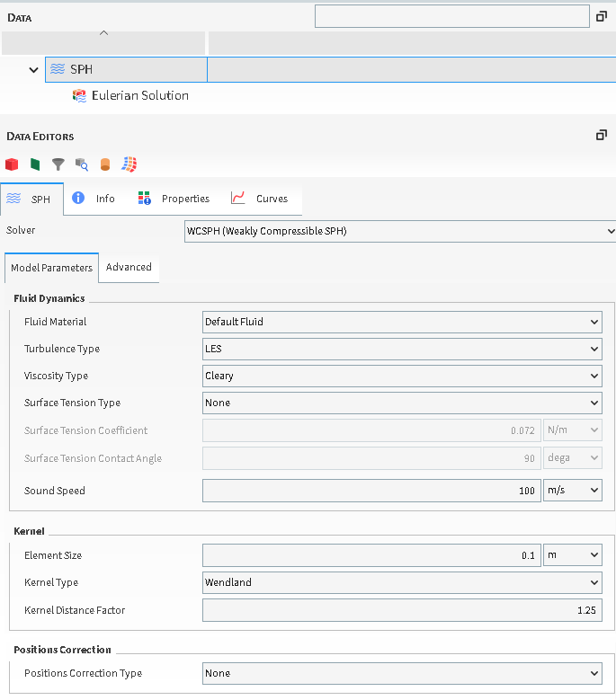This screenshot has width=616, height=700.
Task: Switch to the Advanced tab
Action: click(129, 268)
